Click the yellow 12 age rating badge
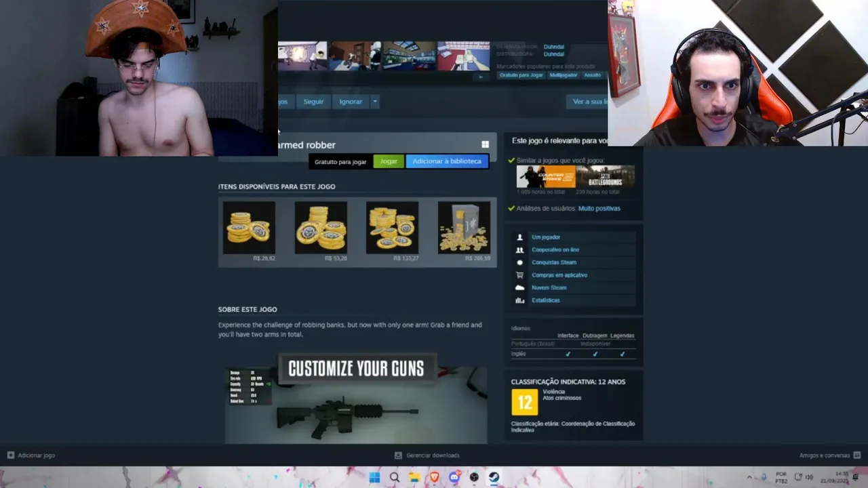This screenshot has height=488, width=868. pyautogui.click(x=524, y=402)
